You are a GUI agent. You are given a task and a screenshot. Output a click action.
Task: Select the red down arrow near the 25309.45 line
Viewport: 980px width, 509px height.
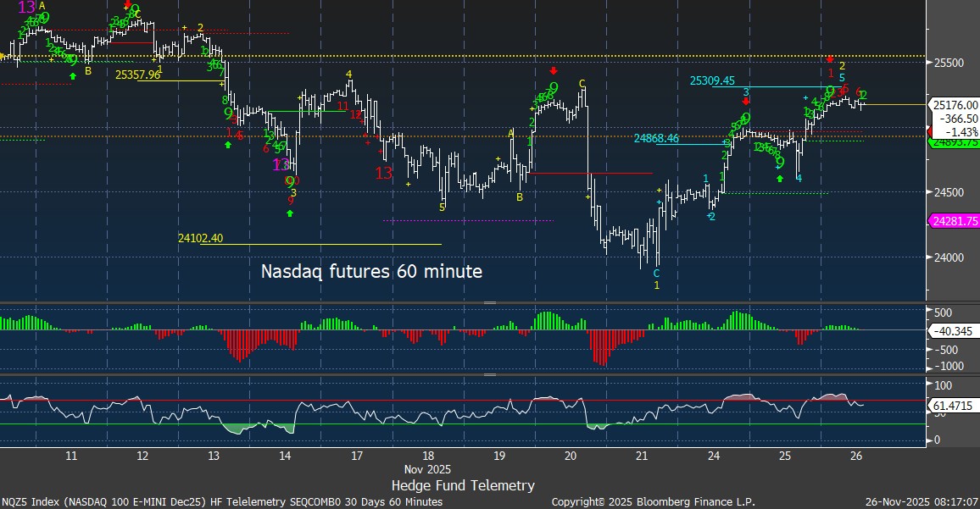(x=745, y=123)
